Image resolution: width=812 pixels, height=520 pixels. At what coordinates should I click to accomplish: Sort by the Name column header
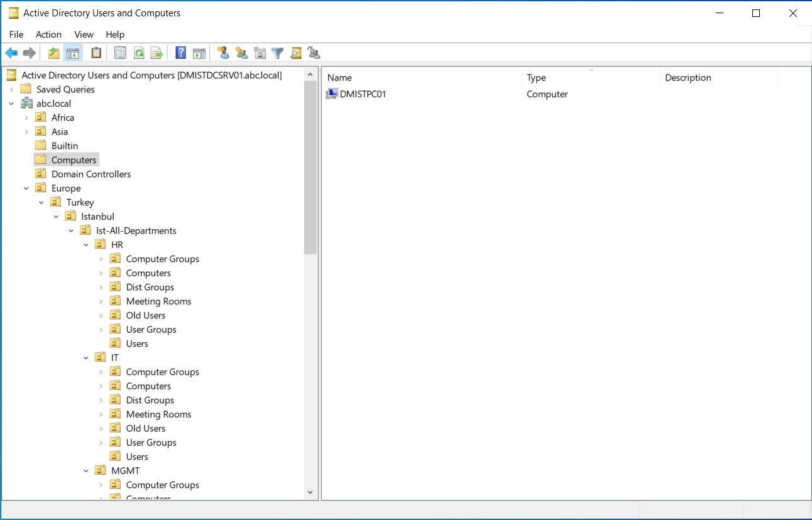(x=422, y=78)
